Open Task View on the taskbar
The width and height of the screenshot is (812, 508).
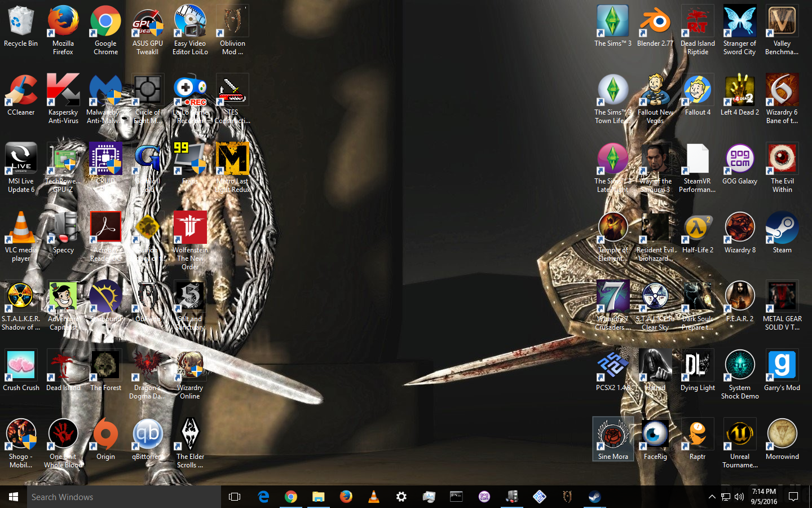click(235, 497)
